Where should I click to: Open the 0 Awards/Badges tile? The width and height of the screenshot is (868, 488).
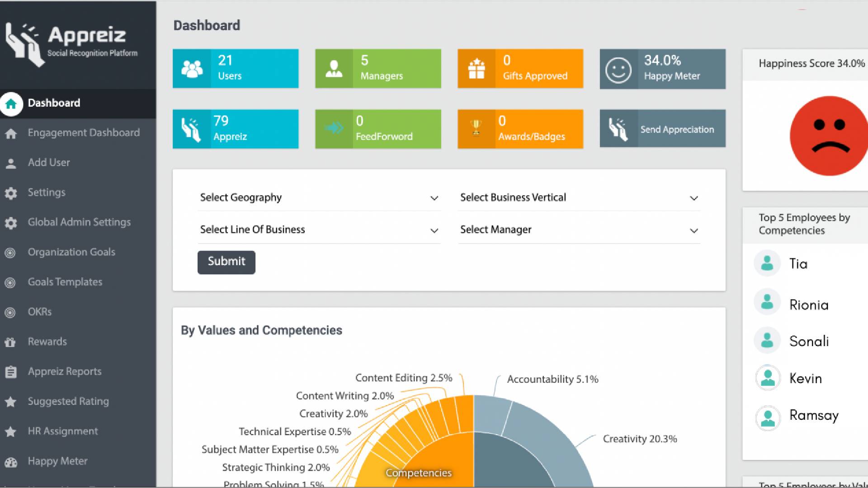tap(520, 129)
